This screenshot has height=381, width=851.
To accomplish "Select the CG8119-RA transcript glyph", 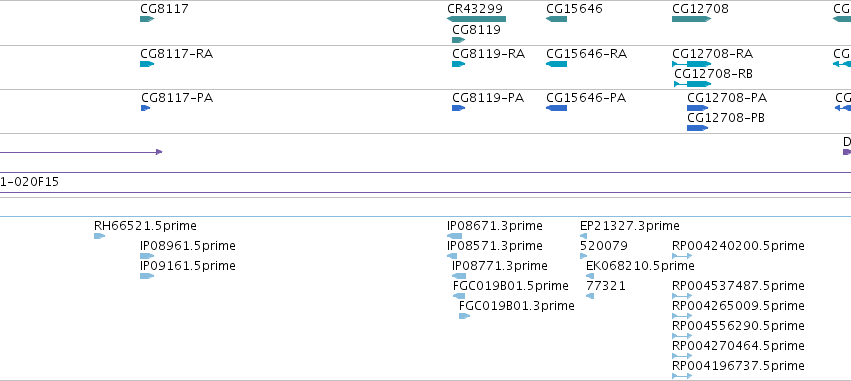I will [459, 64].
